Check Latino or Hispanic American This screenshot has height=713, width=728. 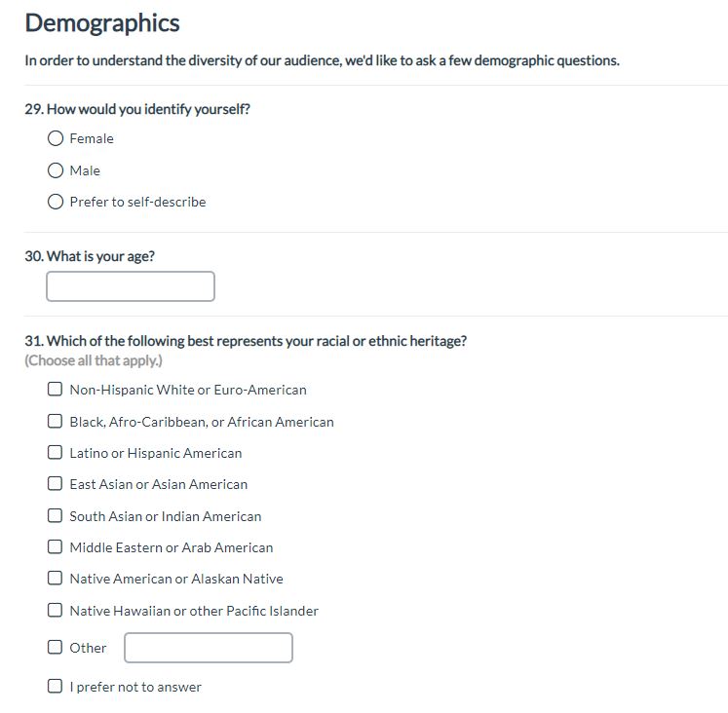pyautogui.click(x=56, y=453)
